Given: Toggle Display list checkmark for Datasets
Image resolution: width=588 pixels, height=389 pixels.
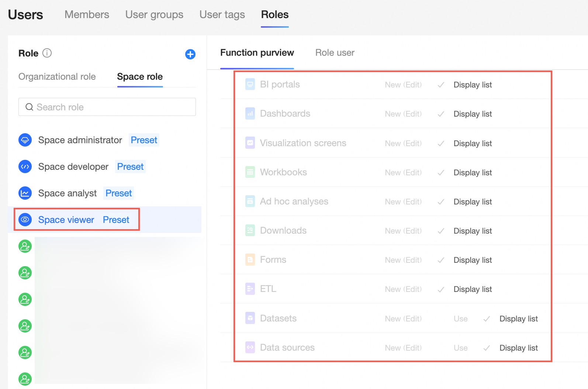Looking at the screenshot, I should (487, 319).
